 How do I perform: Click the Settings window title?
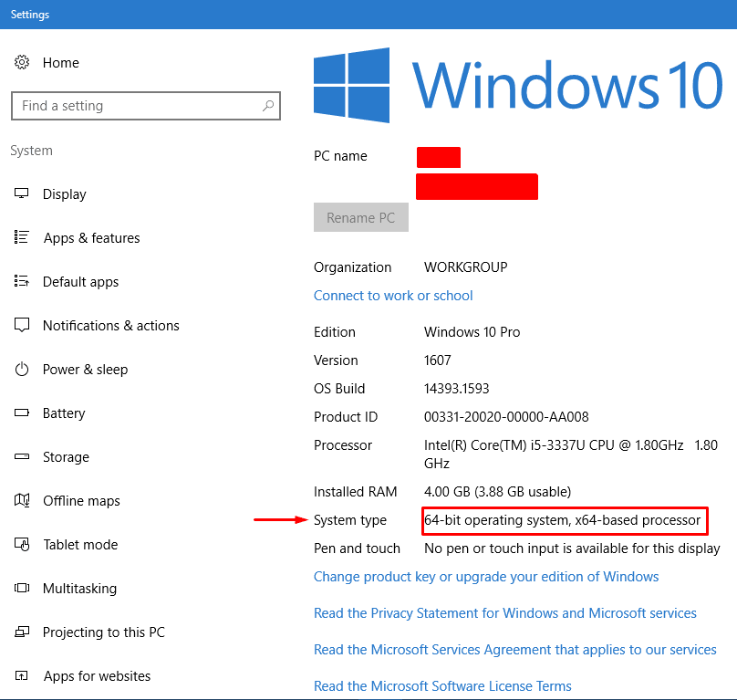point(30,15)
